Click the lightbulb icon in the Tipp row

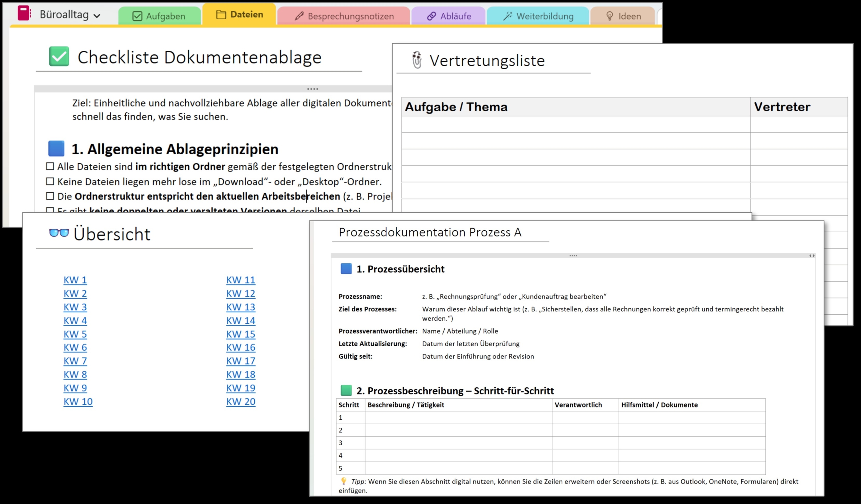(x=343, y=482)
